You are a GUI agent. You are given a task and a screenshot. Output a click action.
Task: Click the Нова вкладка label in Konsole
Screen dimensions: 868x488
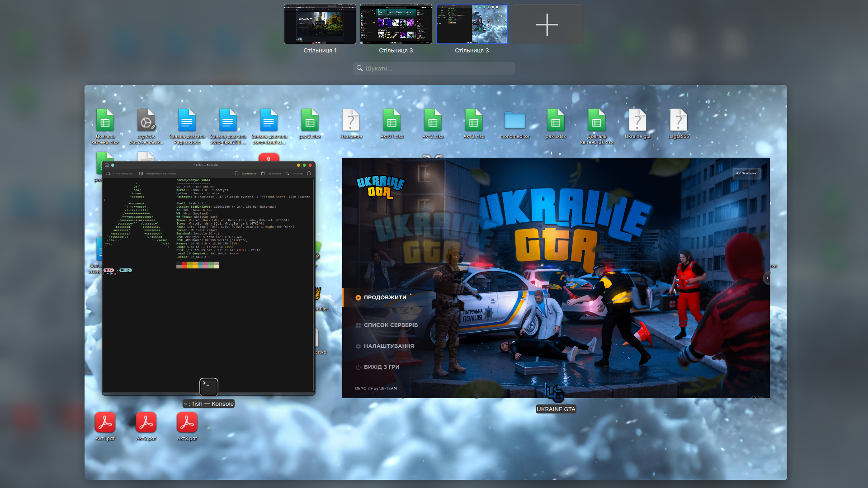[123, 174]
